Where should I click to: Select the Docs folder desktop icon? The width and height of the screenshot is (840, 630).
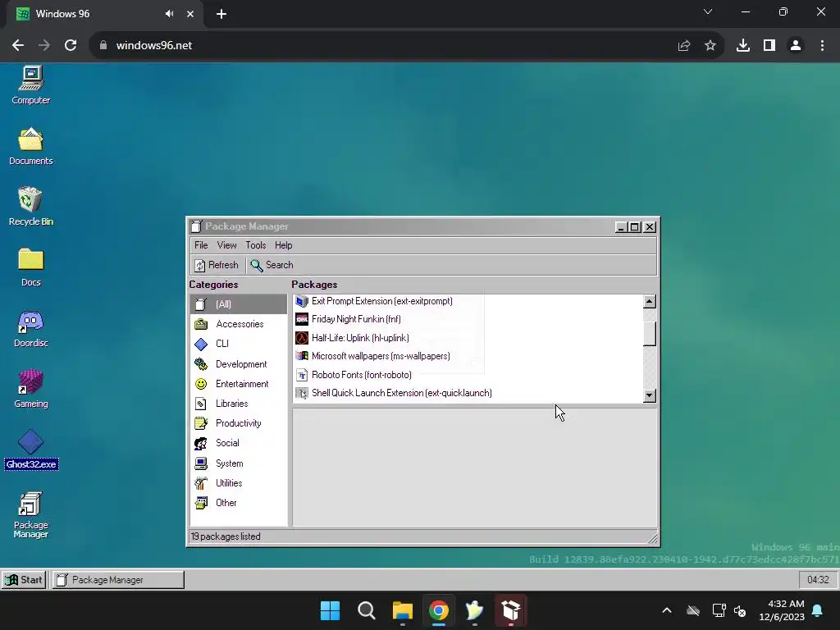31,268
